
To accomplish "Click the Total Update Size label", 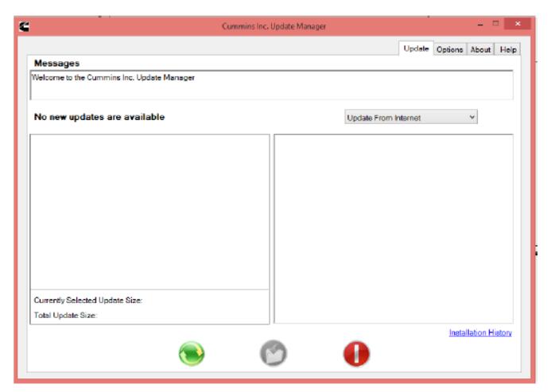I will (65, 316).
